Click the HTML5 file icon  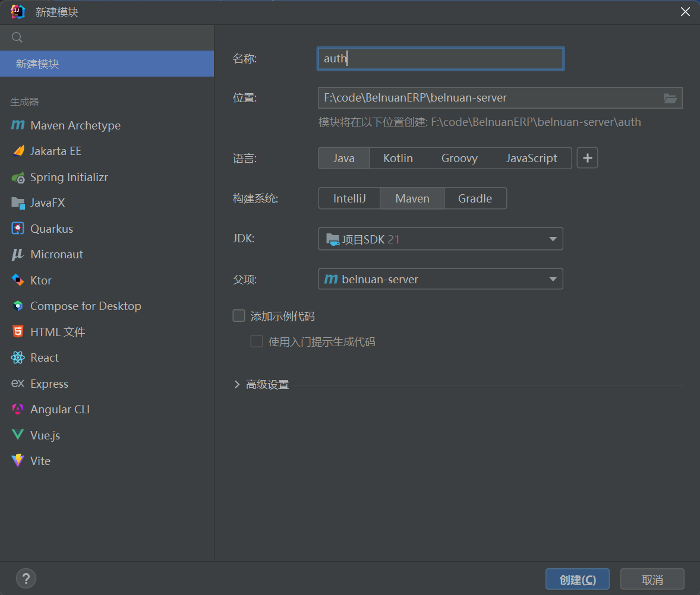[18, 331]
